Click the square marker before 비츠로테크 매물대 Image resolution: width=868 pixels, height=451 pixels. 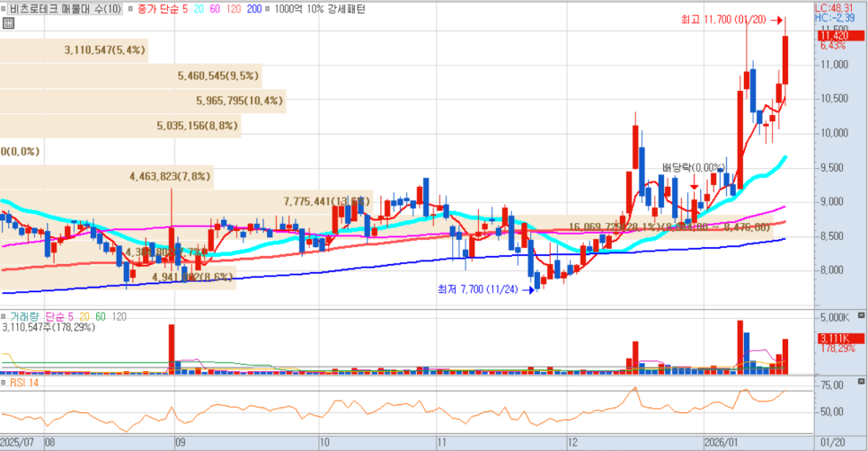pos(4,9)
